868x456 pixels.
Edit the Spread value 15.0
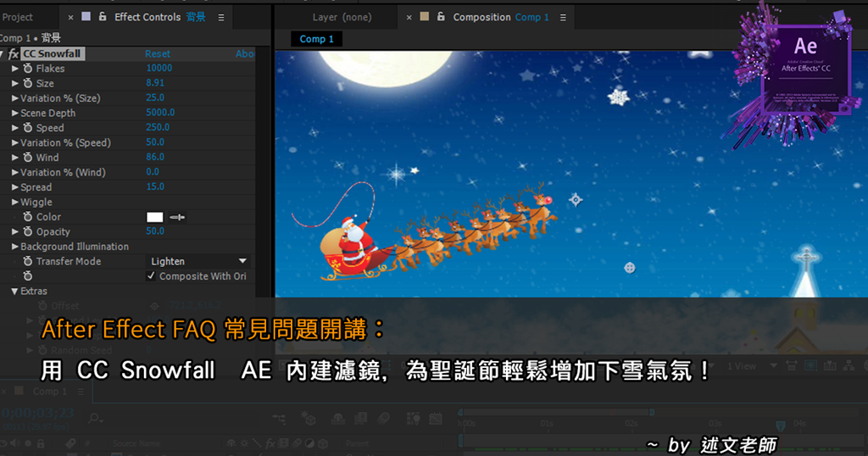(155, 186)
